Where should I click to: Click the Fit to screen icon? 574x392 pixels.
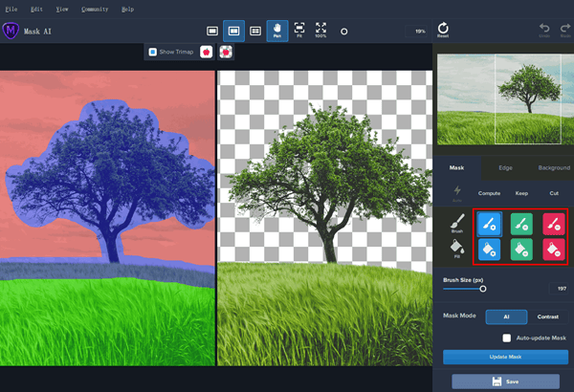[299, 32]
